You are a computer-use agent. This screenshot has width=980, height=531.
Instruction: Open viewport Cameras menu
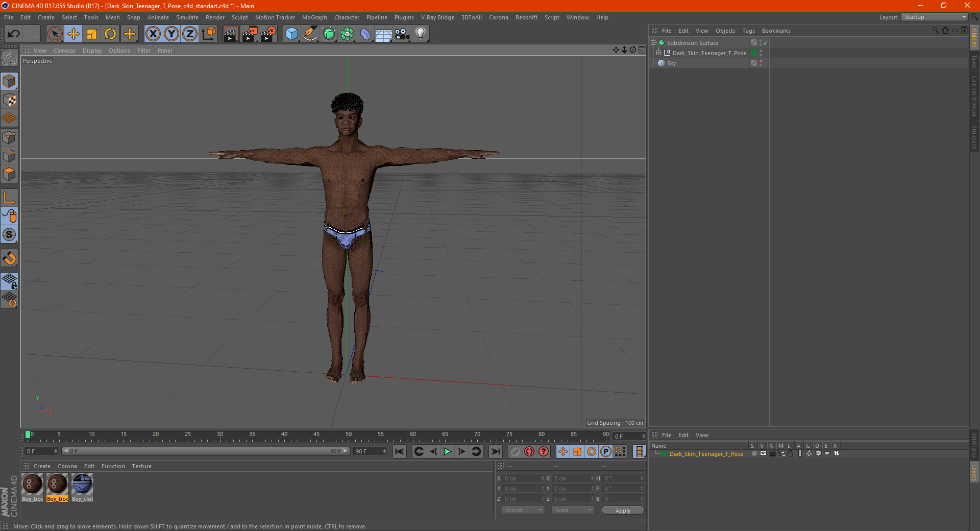pyautogui.click(x=64, y=51)
